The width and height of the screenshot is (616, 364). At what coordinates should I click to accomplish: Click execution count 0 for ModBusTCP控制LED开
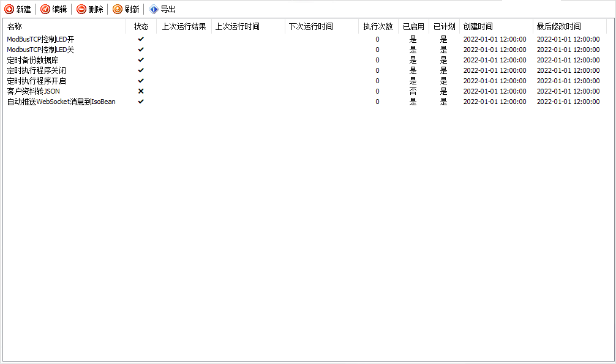pos(378,39)
